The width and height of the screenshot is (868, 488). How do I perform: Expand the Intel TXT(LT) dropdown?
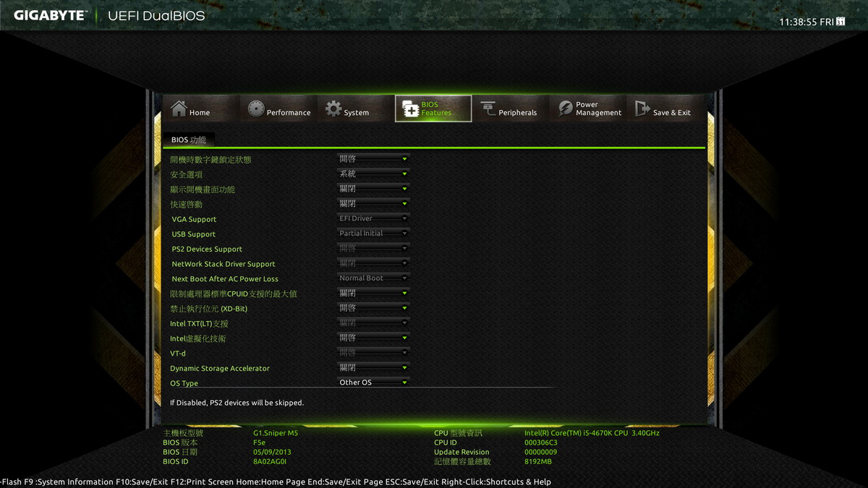click(373, 322)
